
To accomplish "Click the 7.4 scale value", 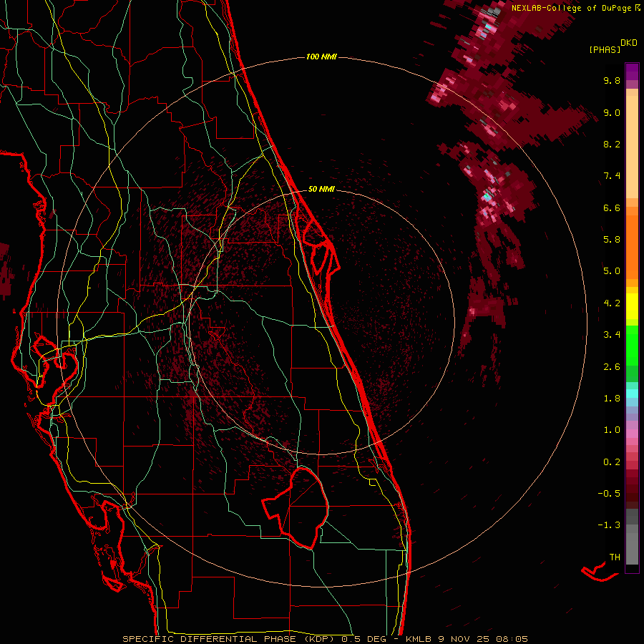I will pos(612,176).
